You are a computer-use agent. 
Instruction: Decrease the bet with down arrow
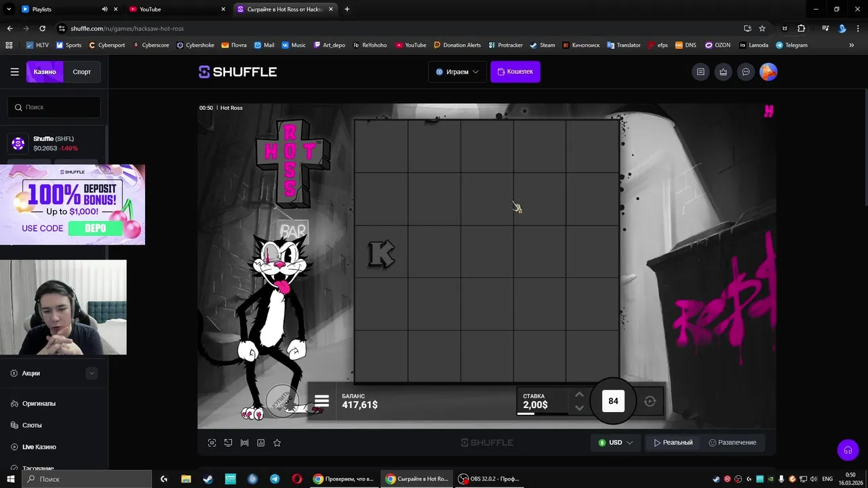[x=579, y=407]
